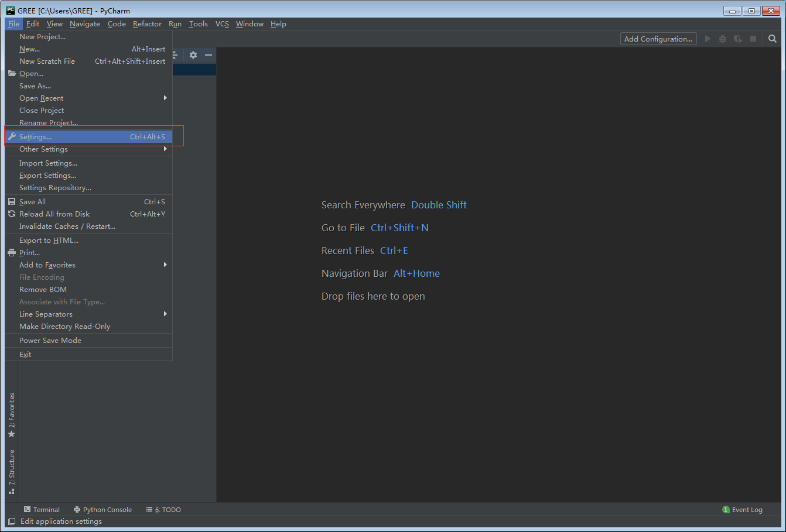The image size is (786, 532).
Task: Open the TODO tool window
Action: pos(163,510)
